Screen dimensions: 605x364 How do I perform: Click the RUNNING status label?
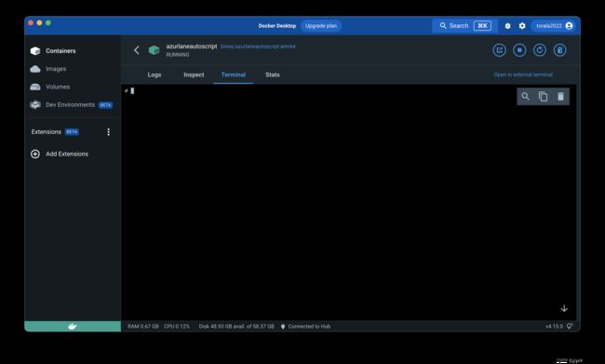[178, 55]
